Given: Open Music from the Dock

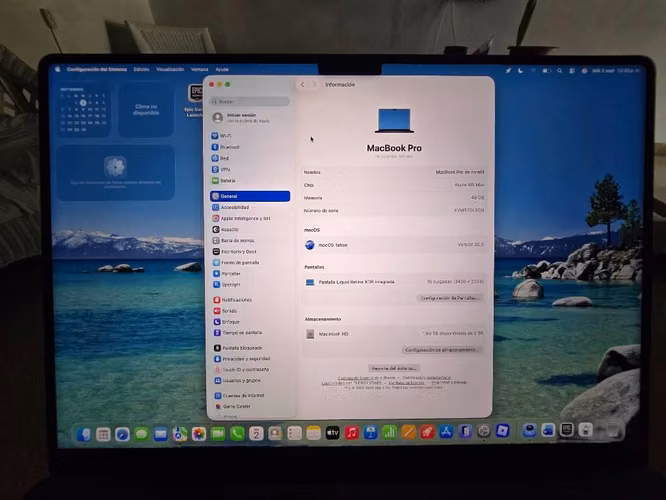Looking at the screenshot, I should 352,433.
